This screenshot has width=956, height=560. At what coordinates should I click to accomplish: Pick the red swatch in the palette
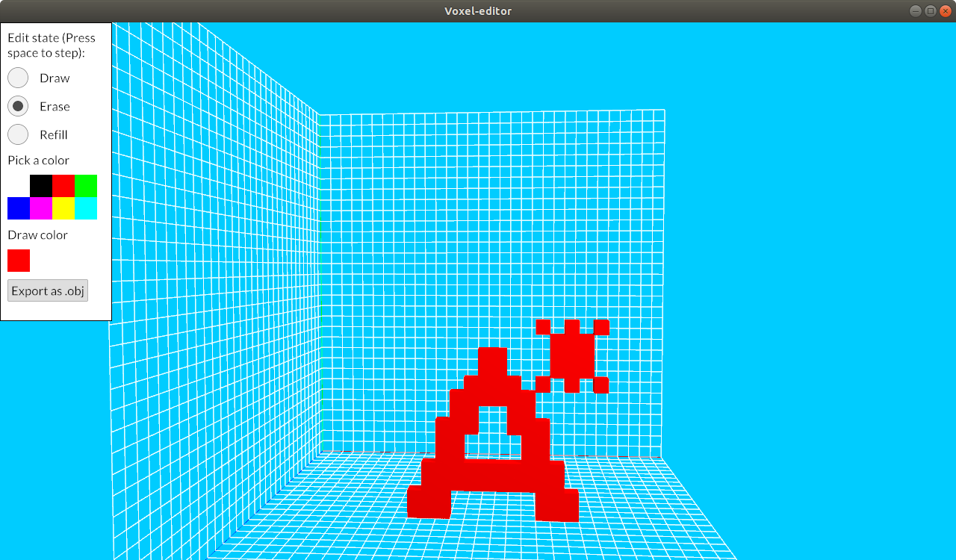(63, 186)
